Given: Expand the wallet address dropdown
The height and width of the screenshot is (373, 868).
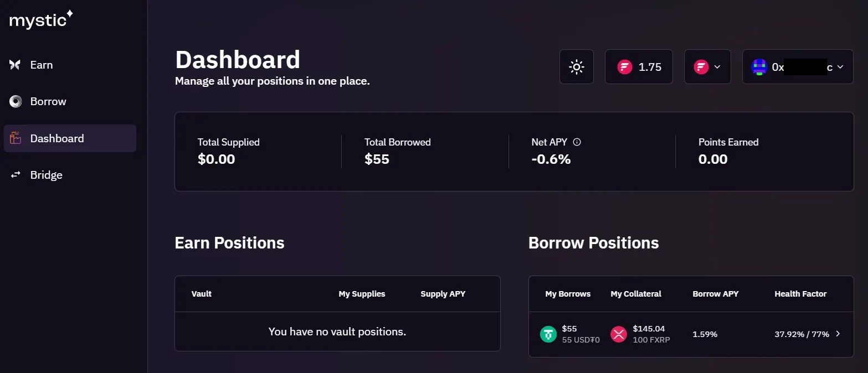Looking at the screenshot, I should (x=840, y=67).
